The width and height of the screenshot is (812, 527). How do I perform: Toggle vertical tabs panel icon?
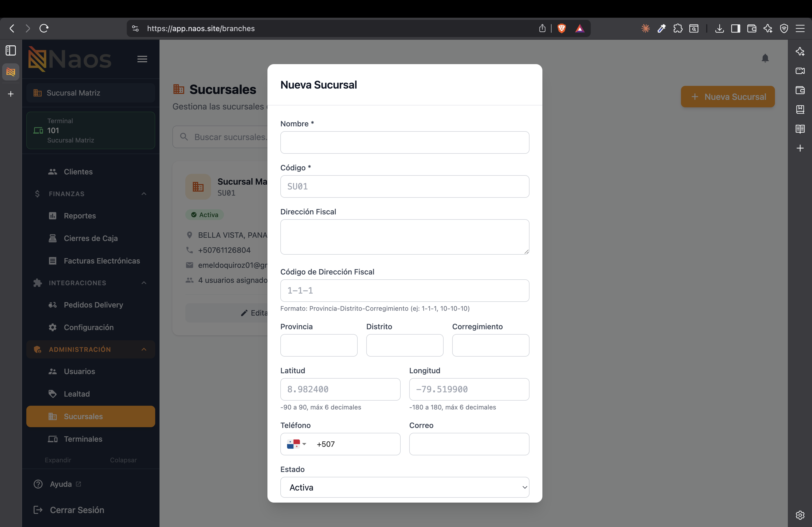[11, 50]
